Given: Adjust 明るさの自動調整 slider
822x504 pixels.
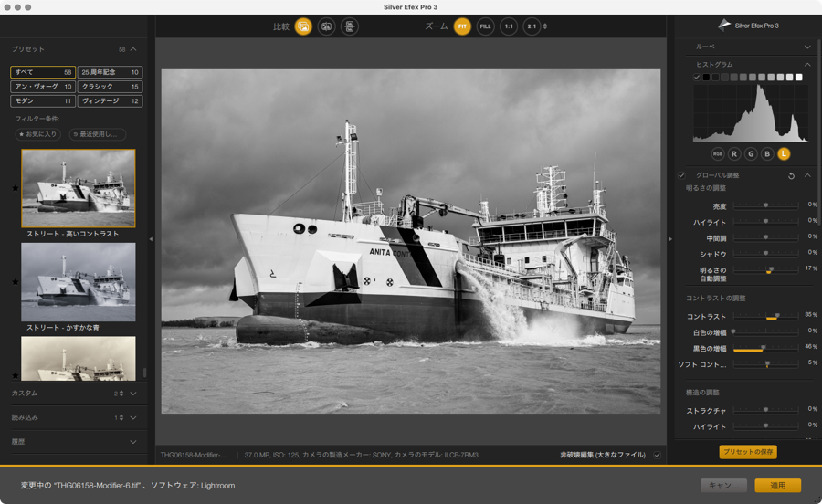Looking at the screenshot, I should tap(765, 270).
